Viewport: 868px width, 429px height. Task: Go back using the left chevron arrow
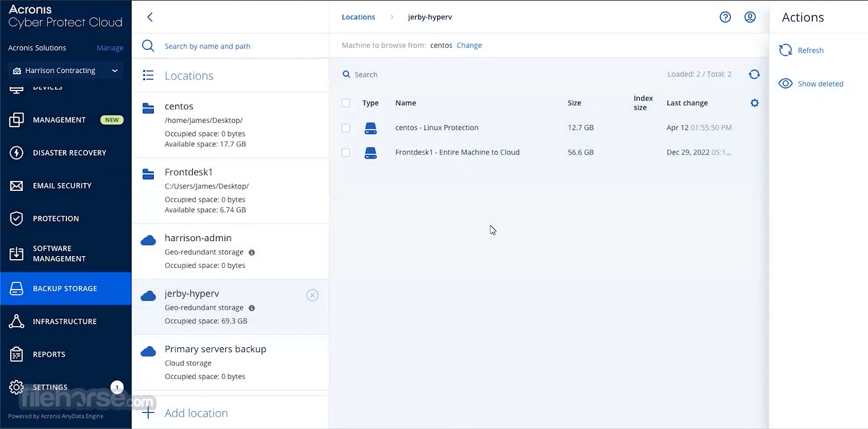coord(149,17)
